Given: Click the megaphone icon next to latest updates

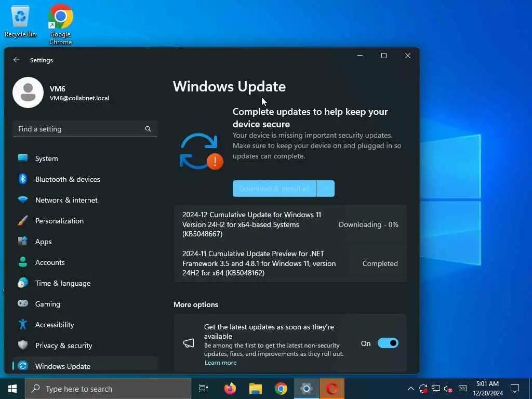Looking at the screenshot, I should click(x=189, y=343).
